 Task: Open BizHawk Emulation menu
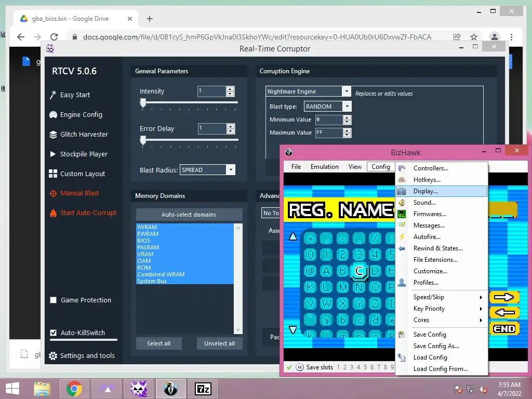pos(324,167)
